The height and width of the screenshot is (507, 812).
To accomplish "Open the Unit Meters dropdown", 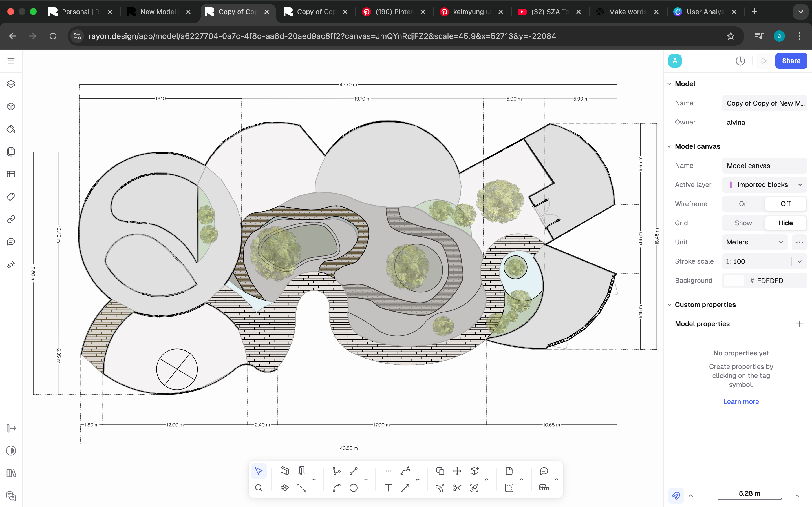I will 754,242.
